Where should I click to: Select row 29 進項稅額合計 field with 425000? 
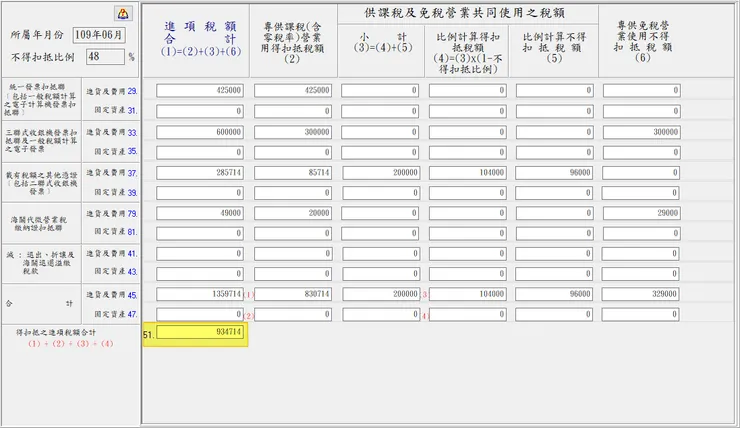(200, 91)
